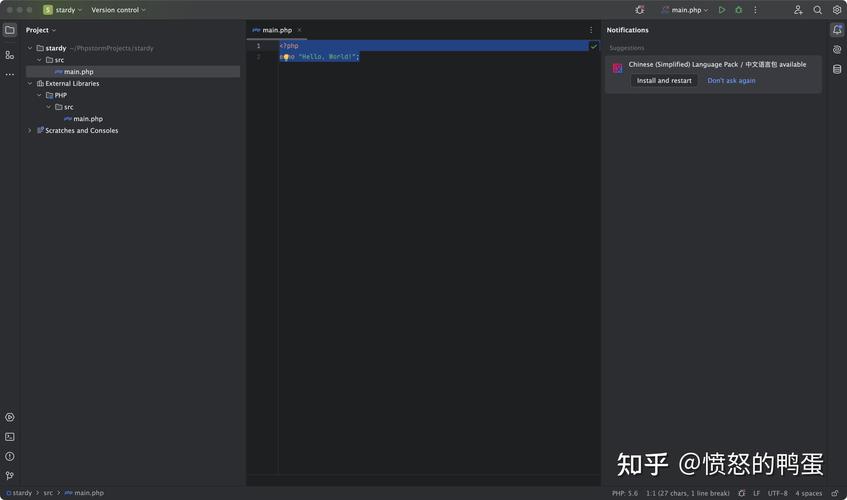Click main.php breadcrumb in navigation bar
847x500 pixels.
click(84, 493)
